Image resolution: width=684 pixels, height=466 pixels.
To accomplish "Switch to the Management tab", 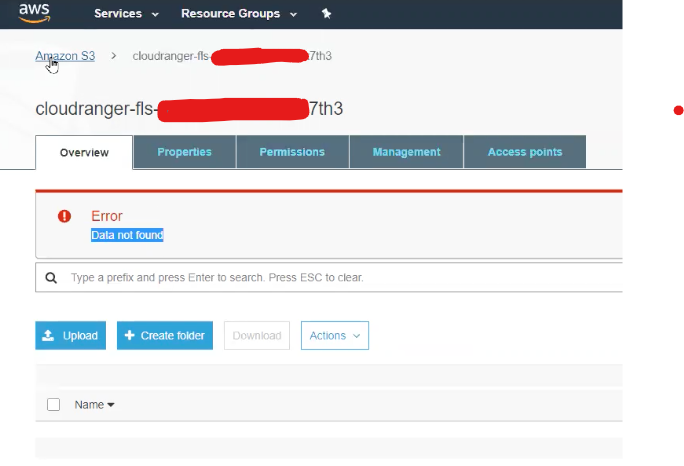I will pyautogui.click(x=407, y=152).
